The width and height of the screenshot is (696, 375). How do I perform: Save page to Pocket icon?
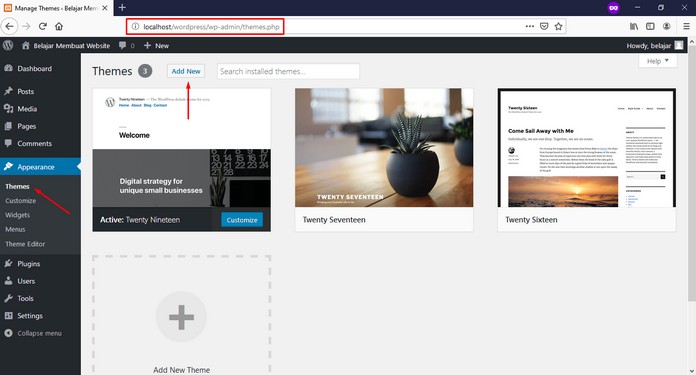coord(544,26)
